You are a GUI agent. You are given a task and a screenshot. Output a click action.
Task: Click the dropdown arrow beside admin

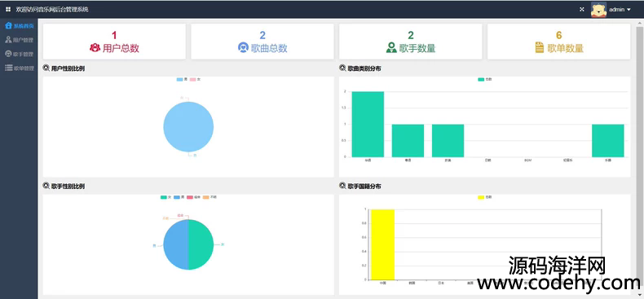pos(629,10)
